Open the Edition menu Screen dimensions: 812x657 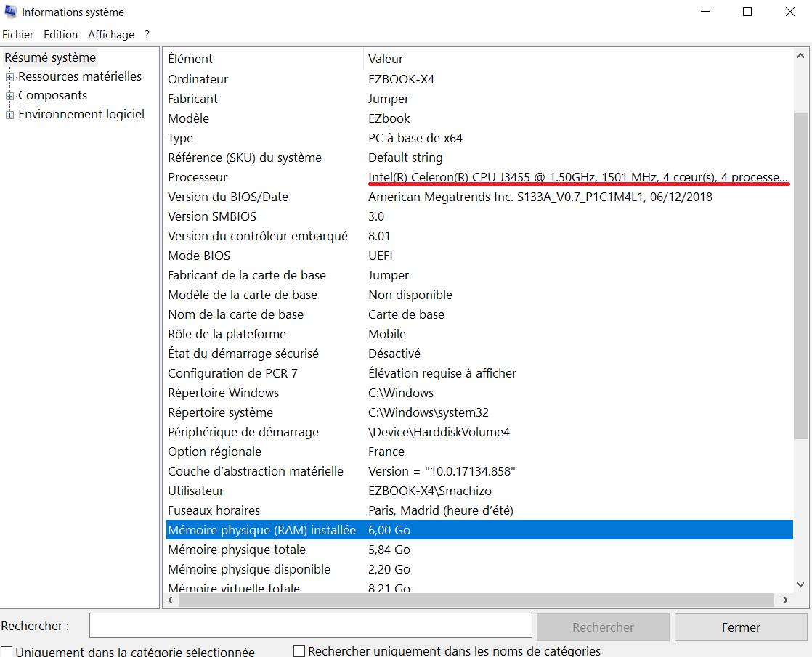click(x=60, y=35)
